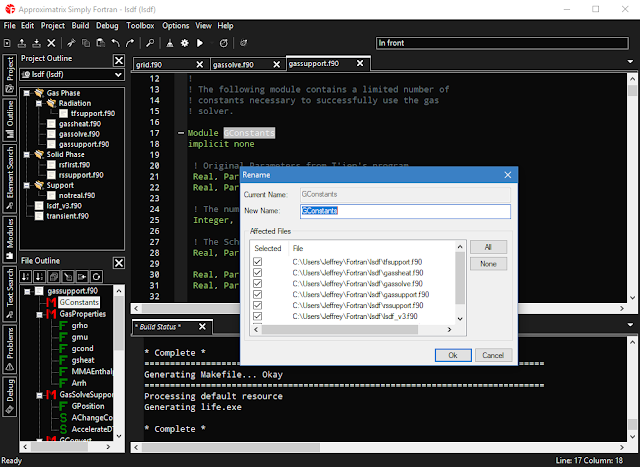Uncheck the gassheat.f90 affected file checkbox
Viewport: 640px width, 467px height.
pos(258,272)
